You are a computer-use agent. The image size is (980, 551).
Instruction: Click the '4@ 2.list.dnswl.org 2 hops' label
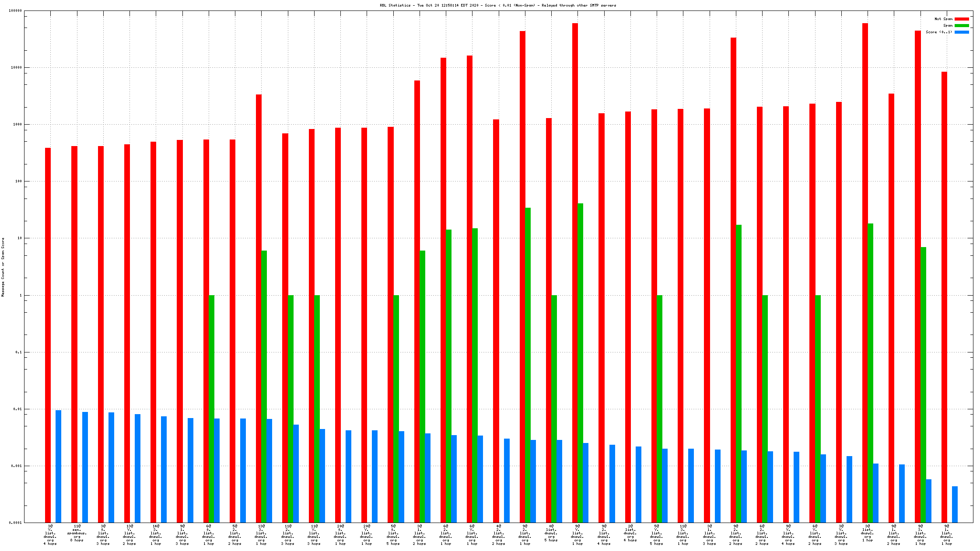498,535
